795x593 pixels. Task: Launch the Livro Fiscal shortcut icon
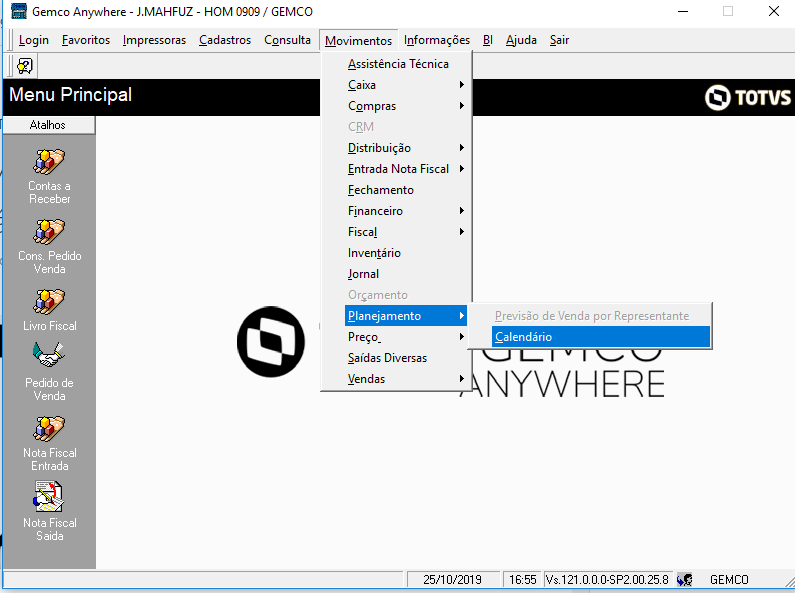[49, 302]
